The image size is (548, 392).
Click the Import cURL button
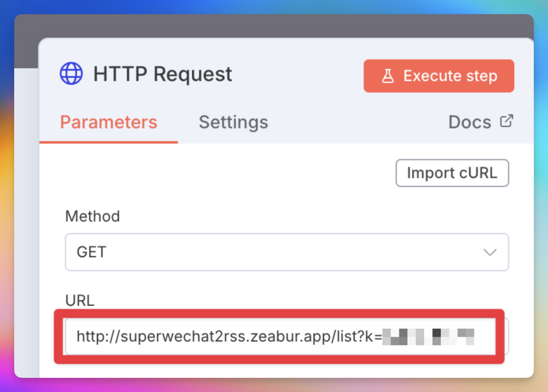coord(452,173)
